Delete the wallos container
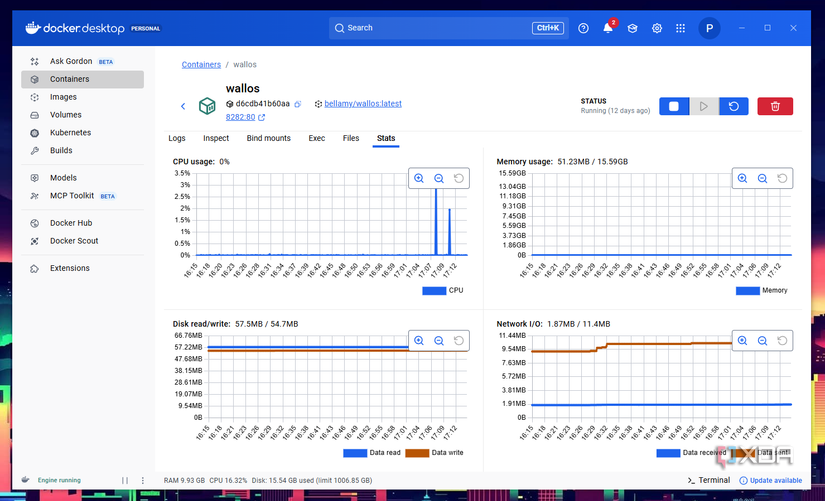This screenshot has height=501, width=825. [775, 106]
